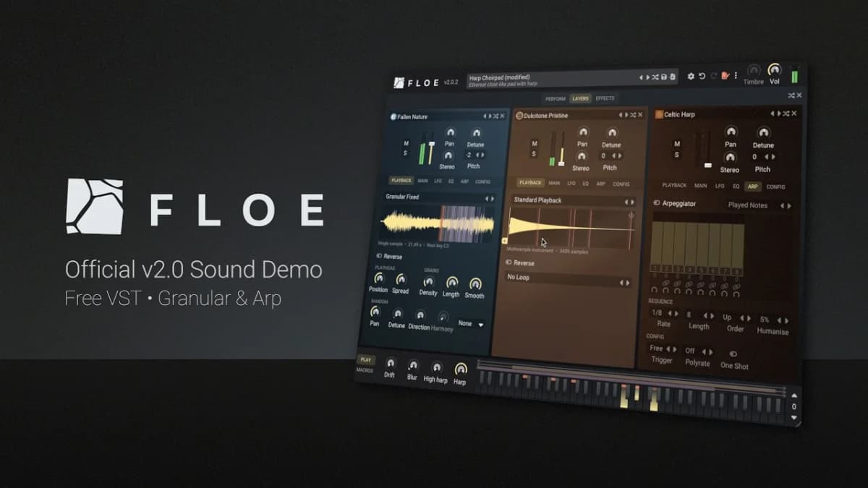Image resolution: width=868 pixels, height=488 pixels.
Task: Click the Density grain knob
Action: (x=427, y=282)
